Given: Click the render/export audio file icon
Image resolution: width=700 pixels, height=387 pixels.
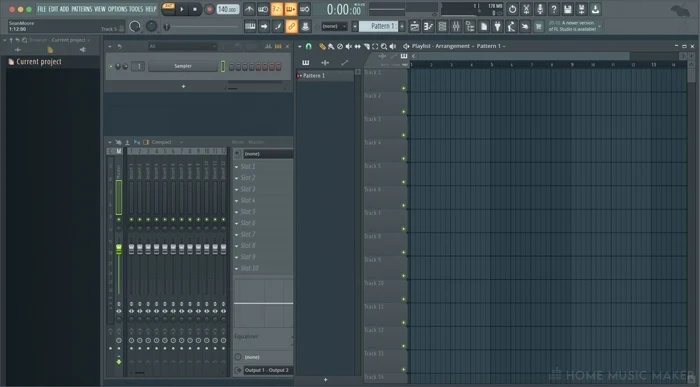Looking at the screenshot, I should [x=581, y=9].
